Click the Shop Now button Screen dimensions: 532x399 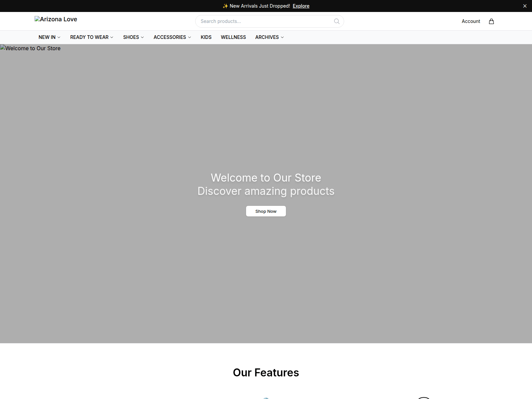(x=266, y=211)
